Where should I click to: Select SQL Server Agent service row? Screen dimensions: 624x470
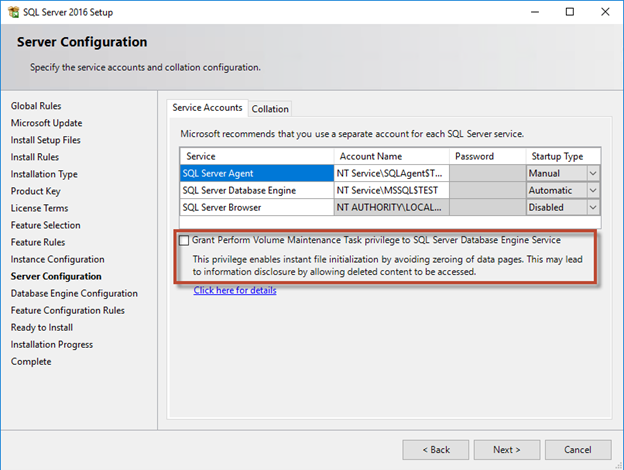tap(256, 173)
